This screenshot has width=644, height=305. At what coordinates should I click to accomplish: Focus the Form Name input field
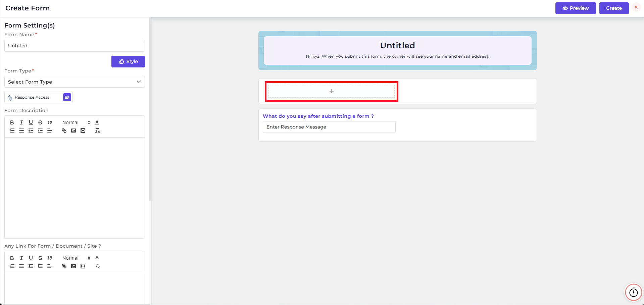tap(75, 46)
